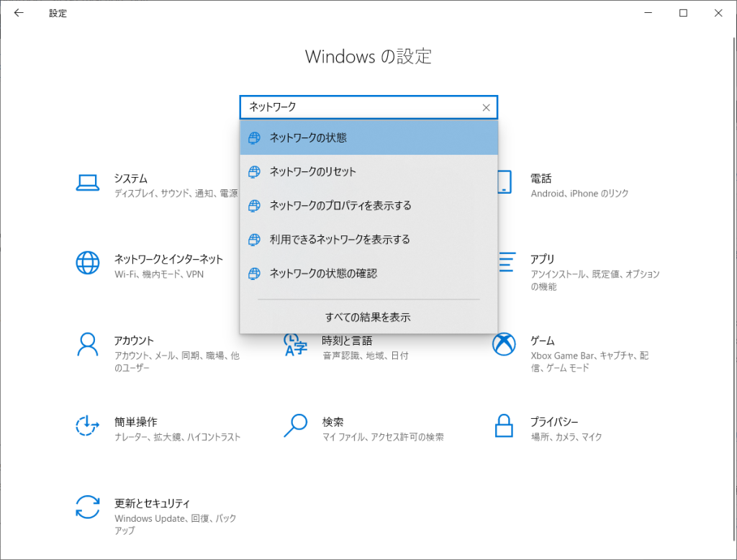The height and width of the screenshot is (560, 737).
Task: Open アプリ list icon
Action: [507, 262]
